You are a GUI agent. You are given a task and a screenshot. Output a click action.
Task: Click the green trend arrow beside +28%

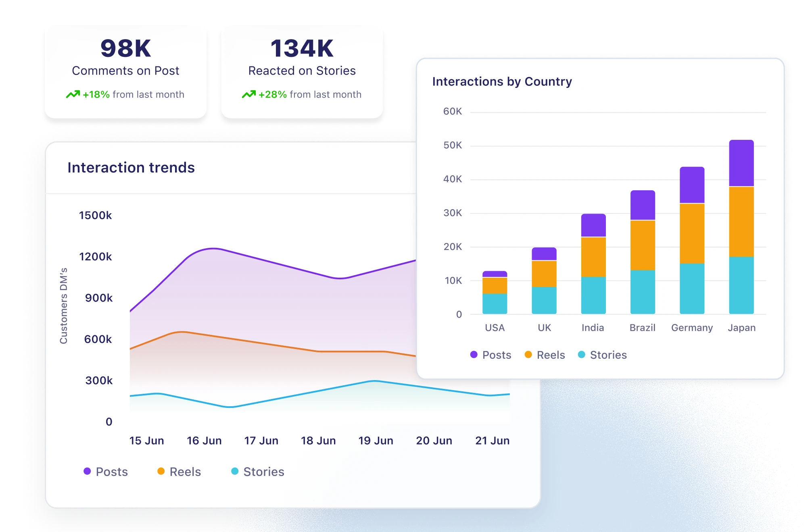click(x=249, y=94)
